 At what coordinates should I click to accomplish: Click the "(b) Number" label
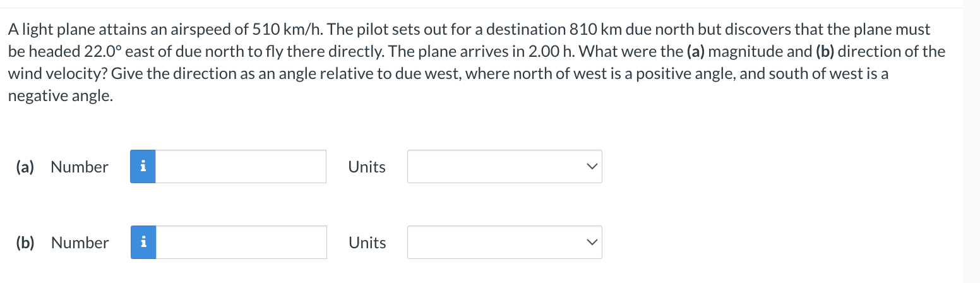[x=62, y=243]
